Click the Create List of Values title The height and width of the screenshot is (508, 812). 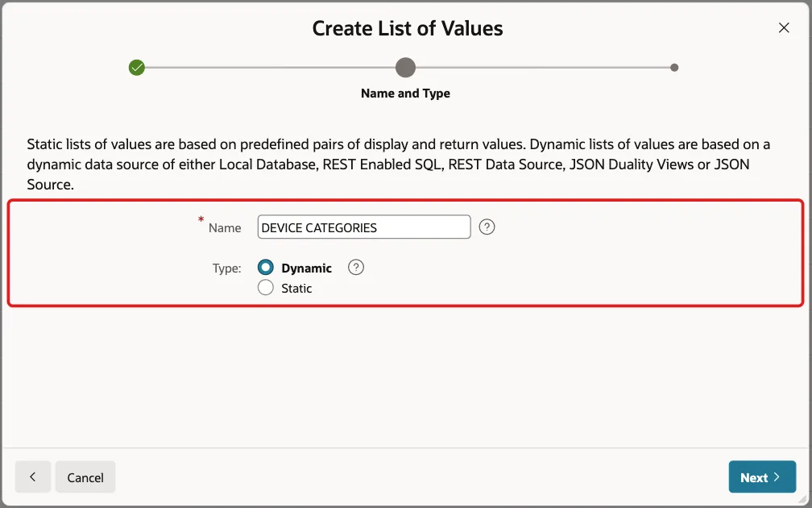pos(408,28)
